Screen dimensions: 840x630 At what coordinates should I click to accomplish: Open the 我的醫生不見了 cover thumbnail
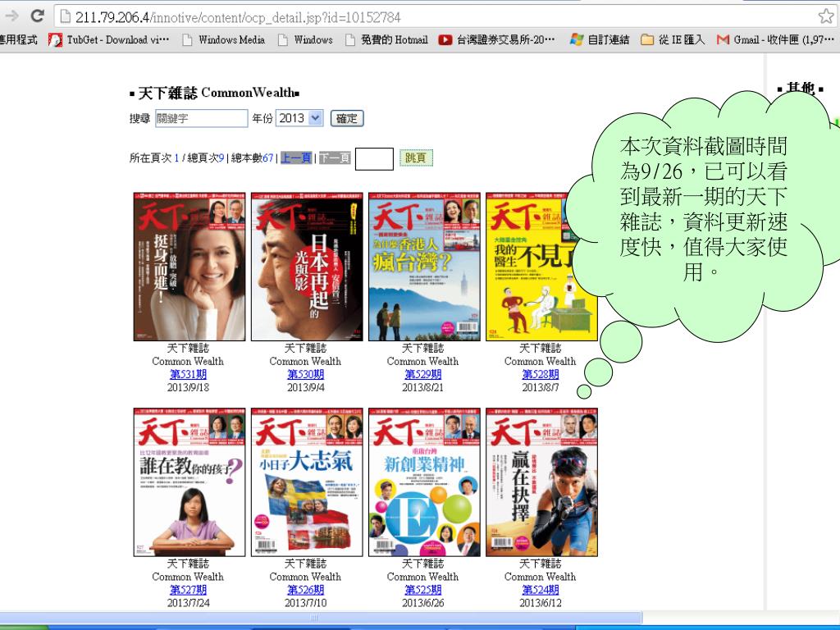tap(541, 267)
